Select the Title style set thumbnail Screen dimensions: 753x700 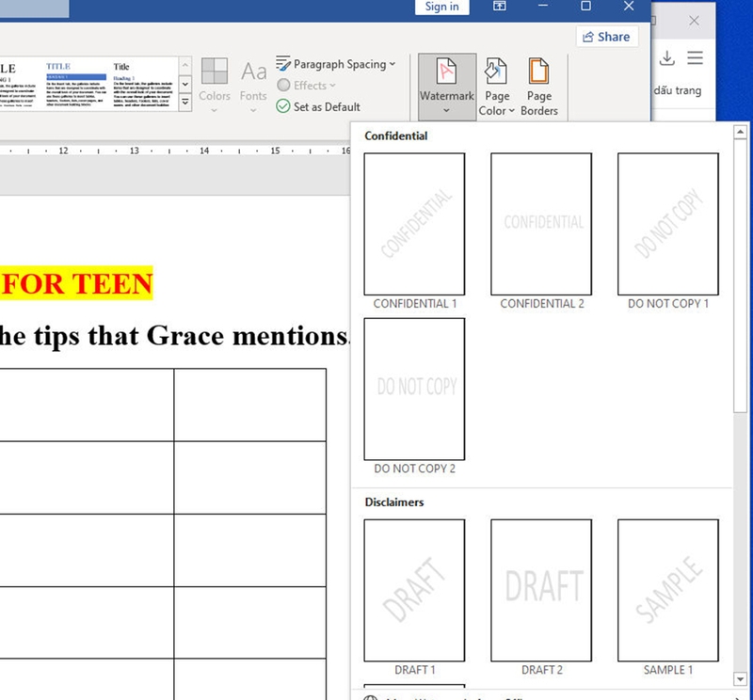[x=141, y=83]
